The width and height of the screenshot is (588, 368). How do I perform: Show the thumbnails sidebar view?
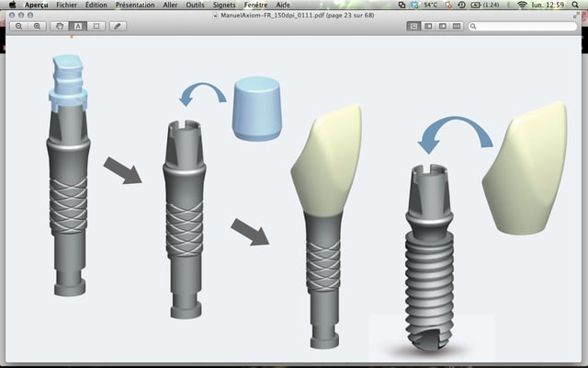428,27
